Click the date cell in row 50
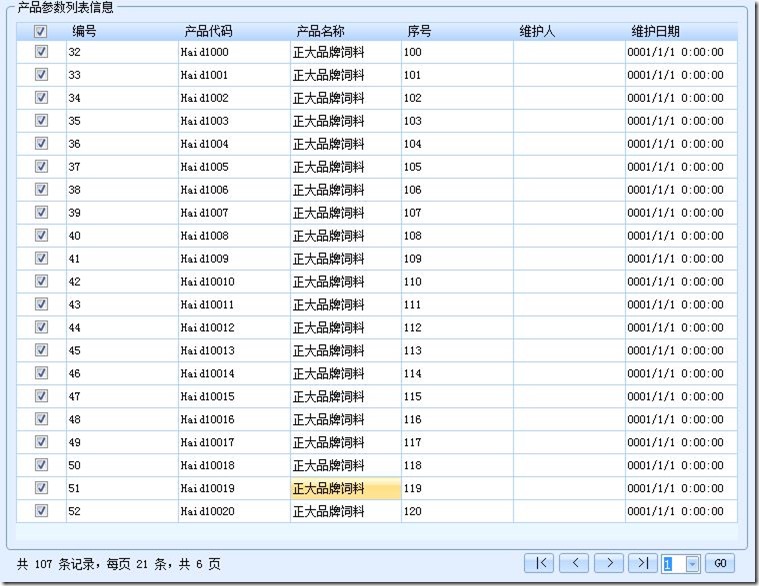This screenshot has height=586, width=759. click(681, 465)
